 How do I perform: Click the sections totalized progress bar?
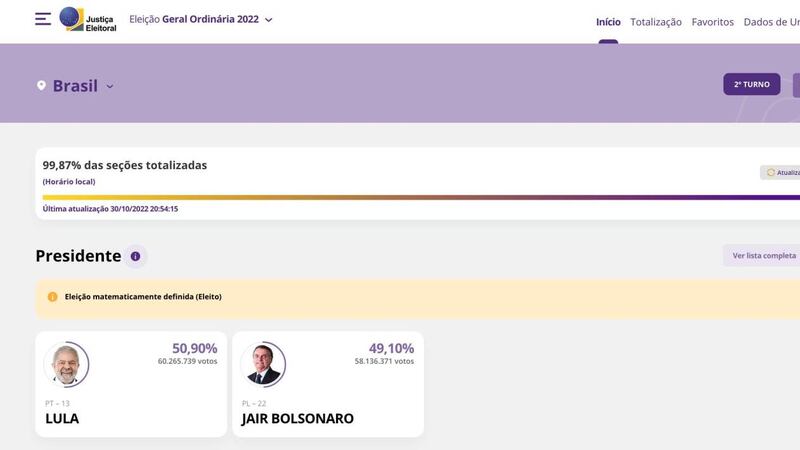[x=421, y=197]
